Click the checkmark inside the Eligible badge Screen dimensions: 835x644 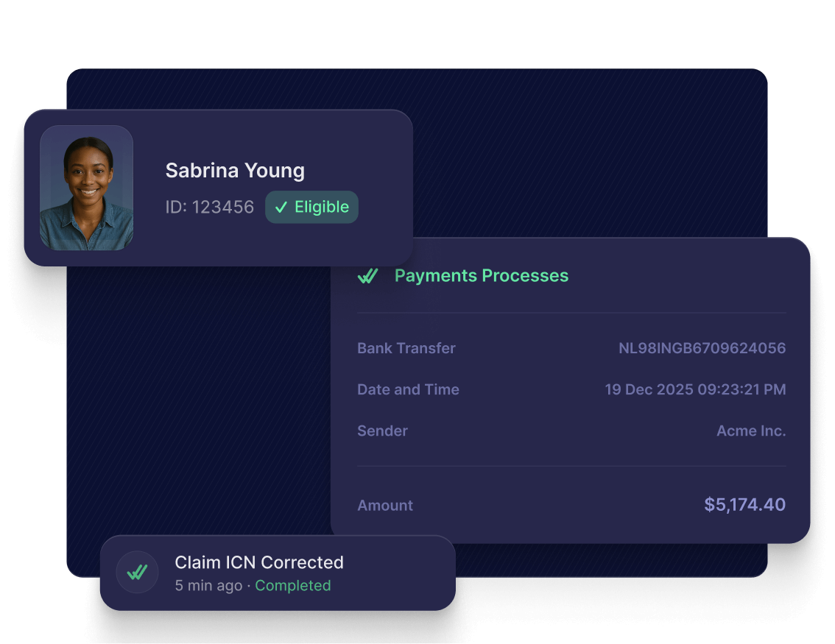pyautogui.click(x=281, y=207)
